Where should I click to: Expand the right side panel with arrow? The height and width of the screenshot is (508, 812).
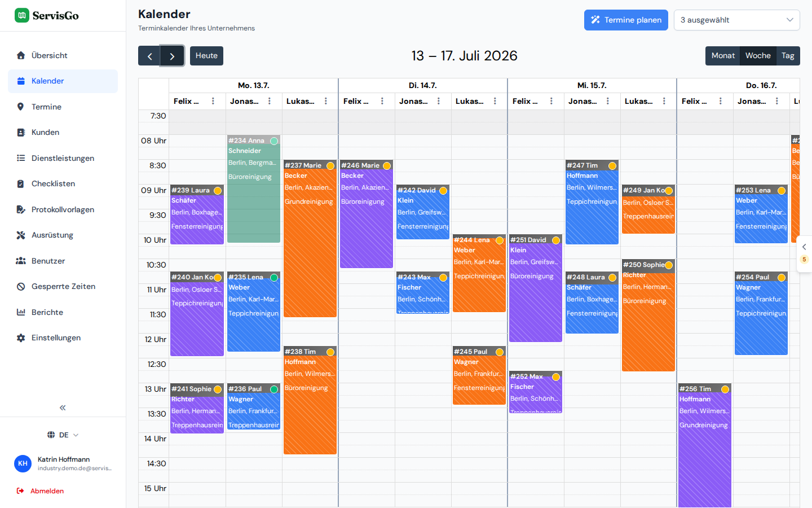(804, 247)
